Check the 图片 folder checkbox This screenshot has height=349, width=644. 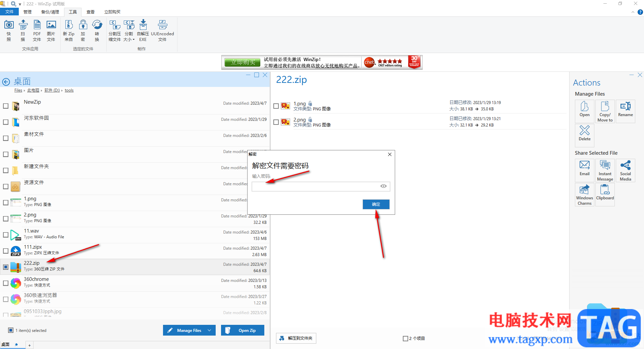[x=6, y=154]
